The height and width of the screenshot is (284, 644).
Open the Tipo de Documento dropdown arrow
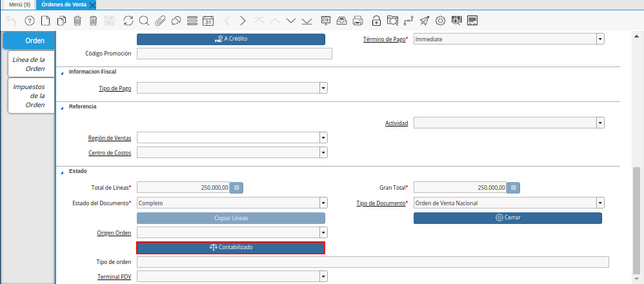tap(601, 203)
